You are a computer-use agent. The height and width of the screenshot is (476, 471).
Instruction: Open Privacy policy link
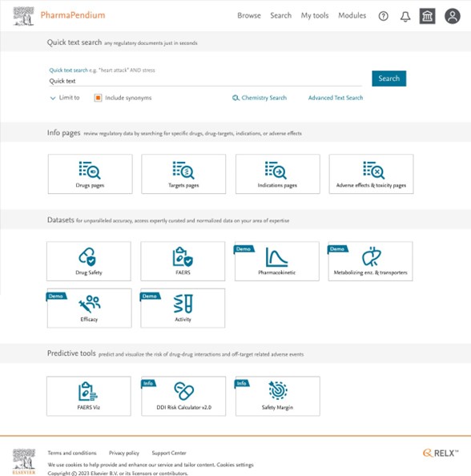tap(124, 453)
